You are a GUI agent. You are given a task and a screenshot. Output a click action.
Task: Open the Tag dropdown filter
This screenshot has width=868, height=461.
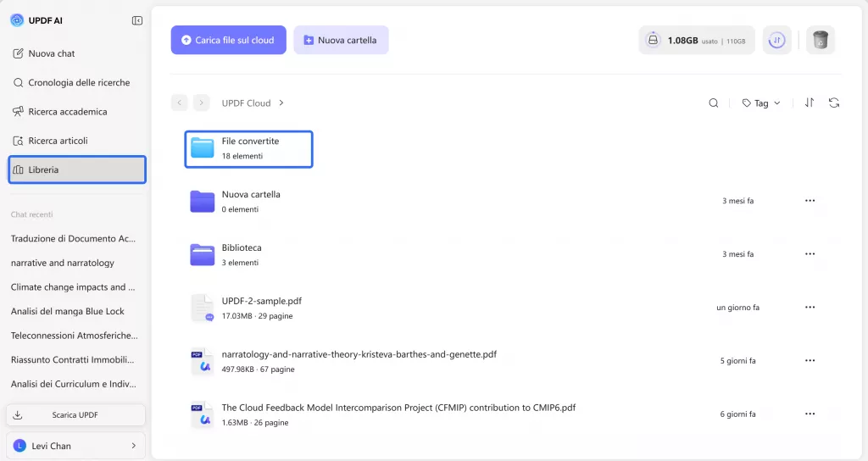761,103
